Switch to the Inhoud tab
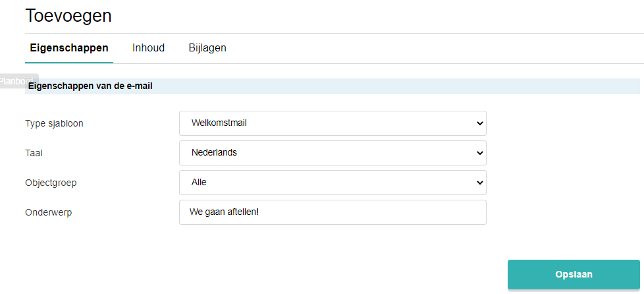The width and height of the screenshot is (644, 294). coord(148,48)
